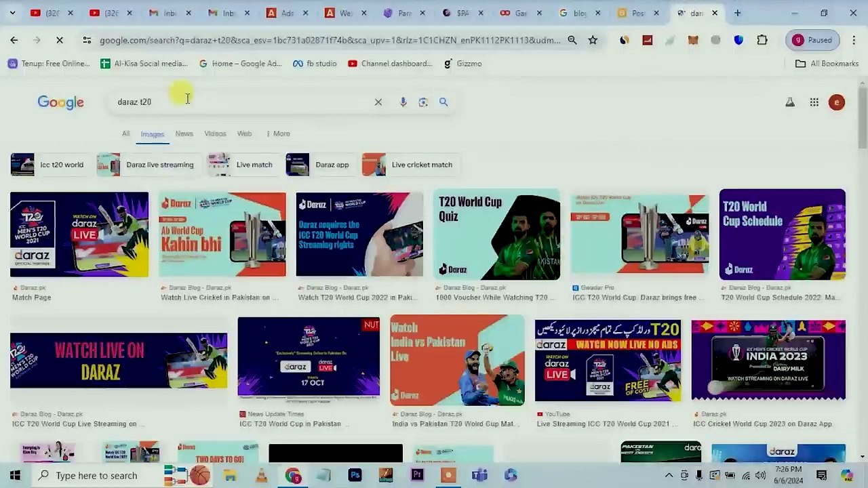Image resolution: width=868 pixels, height=488 pixels.
Task: Open the Channel dashboard bookmark
Action: [x=390, y=64]
